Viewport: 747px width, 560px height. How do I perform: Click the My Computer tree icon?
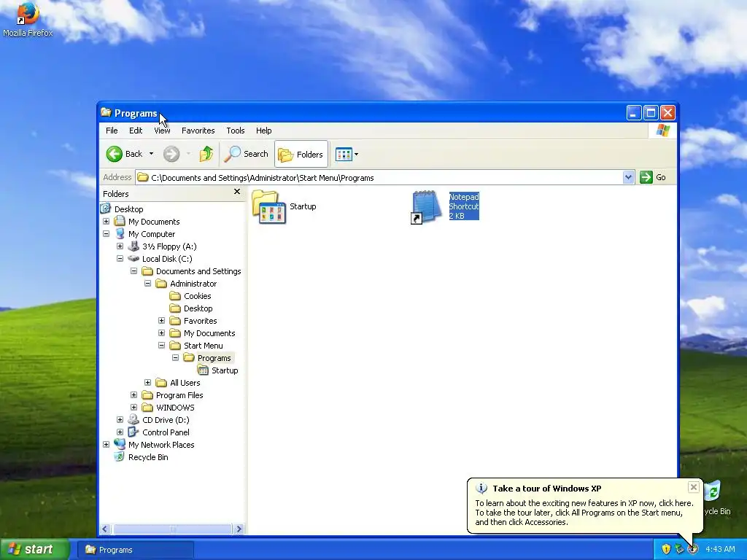tap(120, 234)
